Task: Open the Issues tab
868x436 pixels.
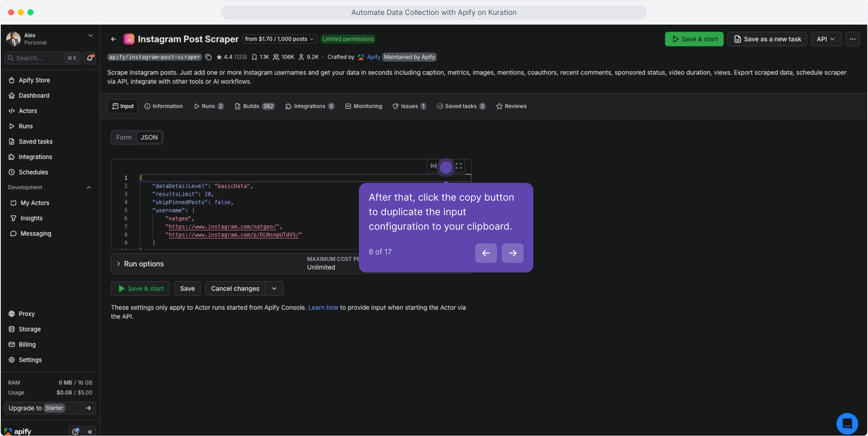Action: (x=409, y=106)
